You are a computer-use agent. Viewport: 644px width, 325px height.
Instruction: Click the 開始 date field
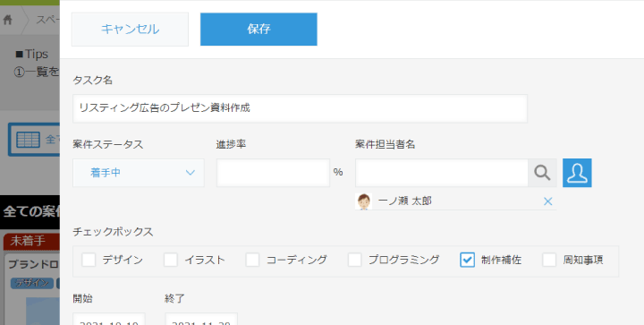coord(109,320)
